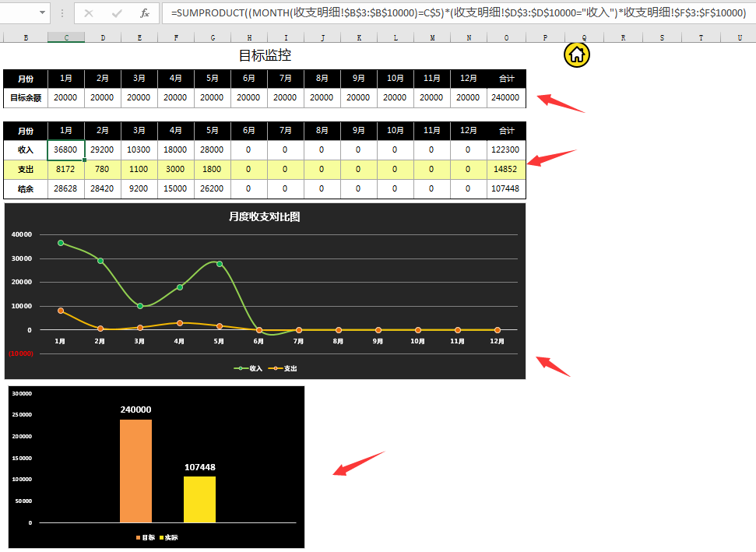
Task: Click the orange 目标 bar showing 240000
Action: [136, 471]
